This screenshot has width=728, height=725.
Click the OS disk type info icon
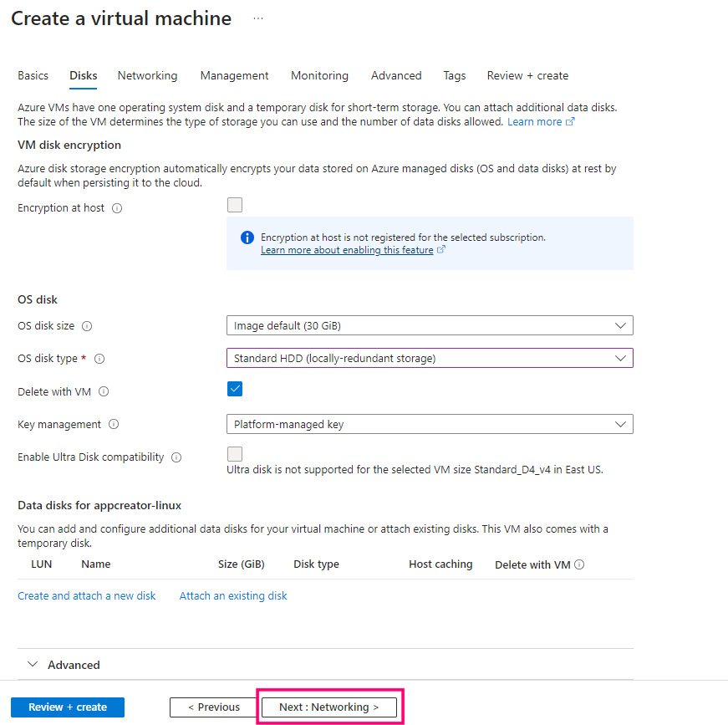tap(99, 359)
